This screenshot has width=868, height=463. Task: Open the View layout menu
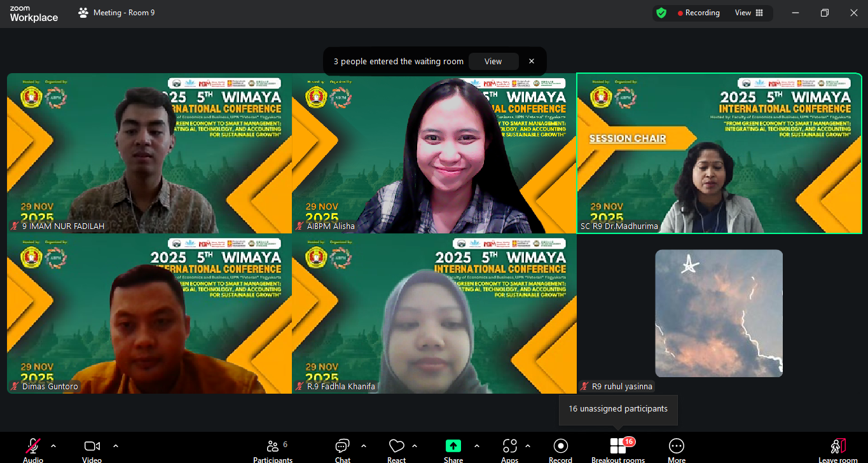[x=749, y=13]
